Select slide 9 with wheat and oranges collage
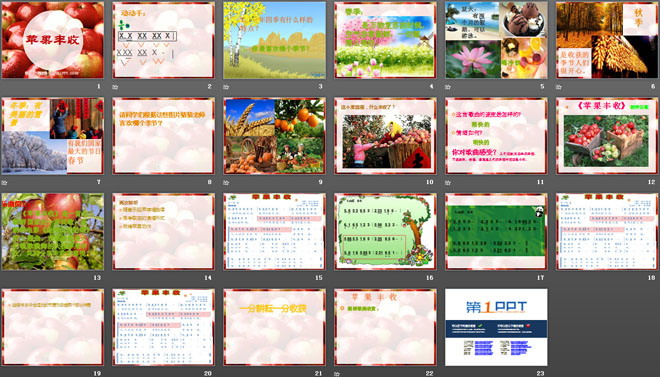The height and width of the screenshot is (377, 660). (274, 136)
